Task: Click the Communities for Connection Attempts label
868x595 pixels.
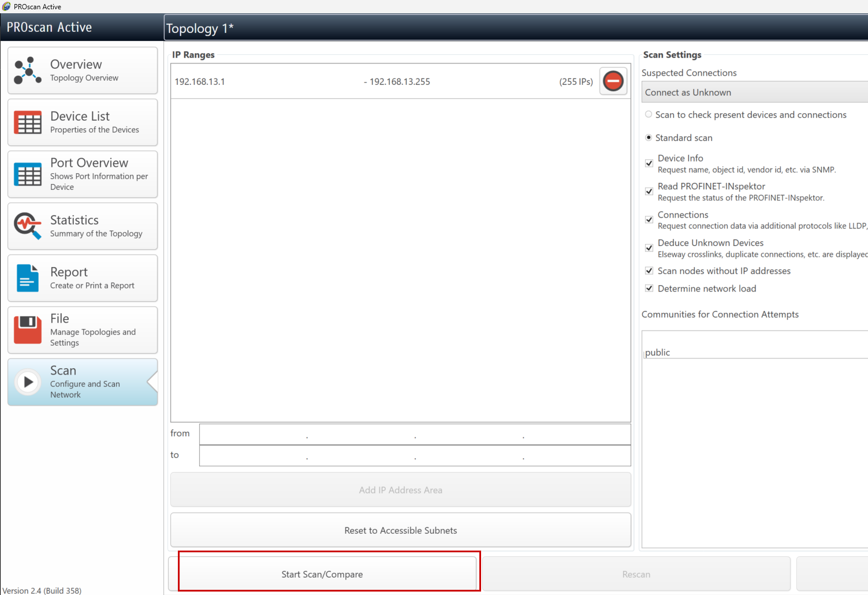Action: pos(720,315)
